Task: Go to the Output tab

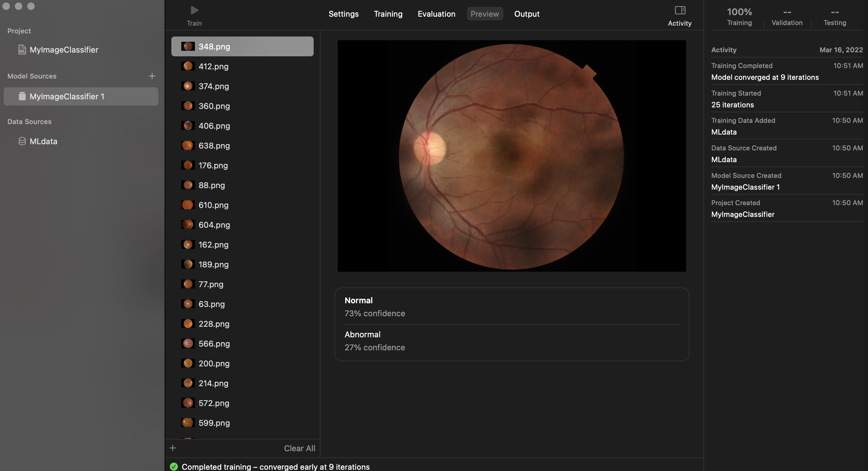Action: [527, 14]
